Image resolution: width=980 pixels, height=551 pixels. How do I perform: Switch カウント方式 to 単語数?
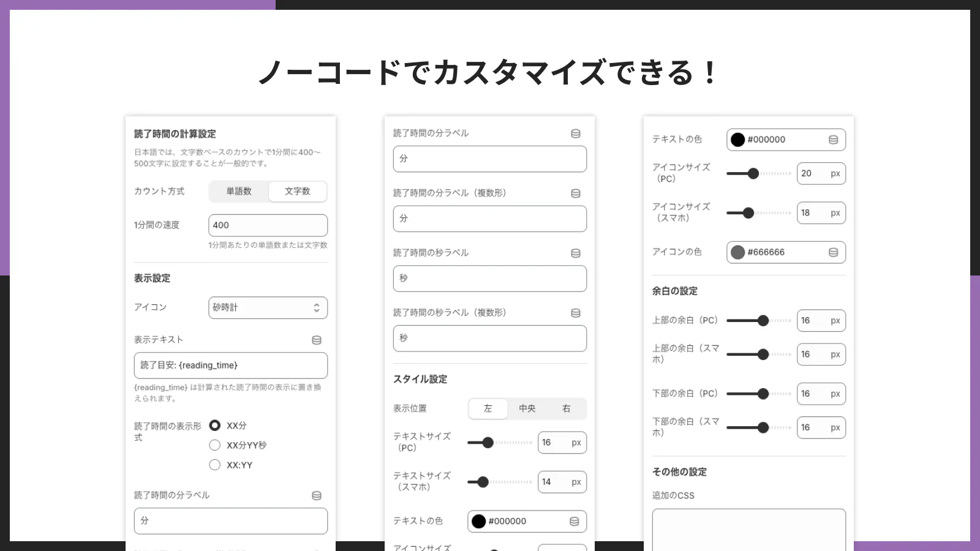238,191
